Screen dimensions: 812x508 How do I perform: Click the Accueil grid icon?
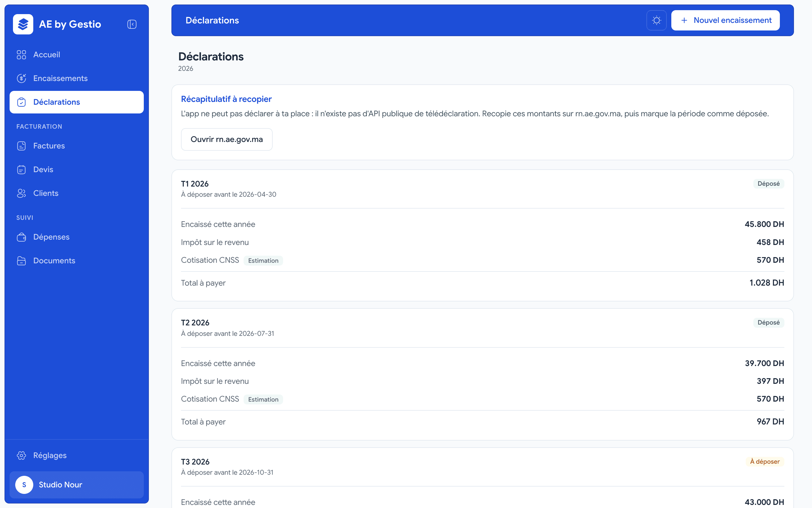click(x=21, y=55)
